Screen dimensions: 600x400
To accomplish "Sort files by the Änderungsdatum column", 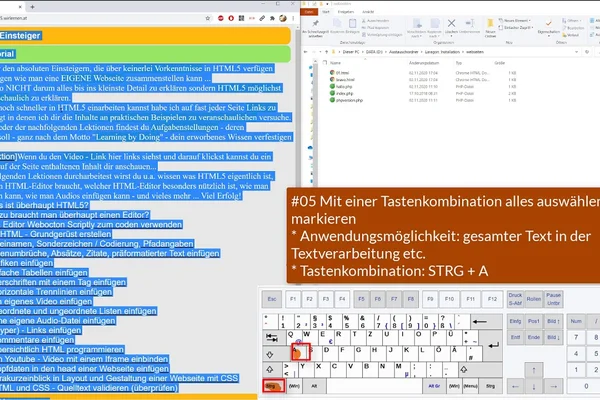I will click(424, 62).
